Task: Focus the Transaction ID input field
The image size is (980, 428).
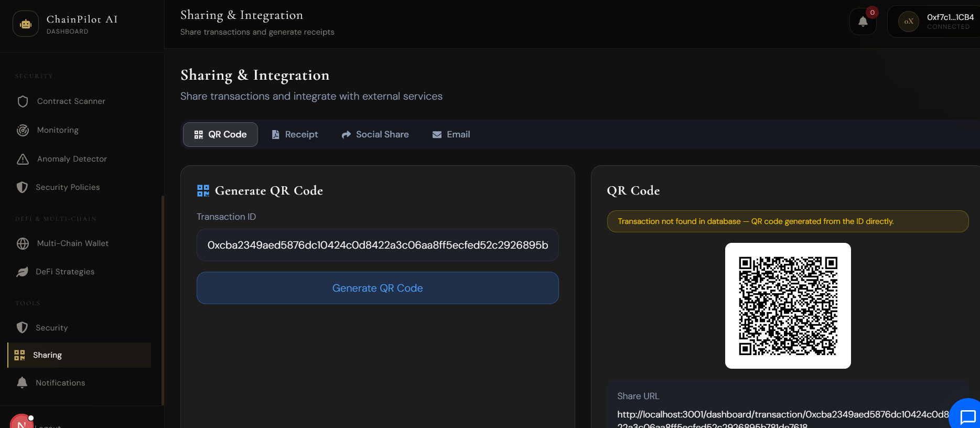Action: pos(378,245)
